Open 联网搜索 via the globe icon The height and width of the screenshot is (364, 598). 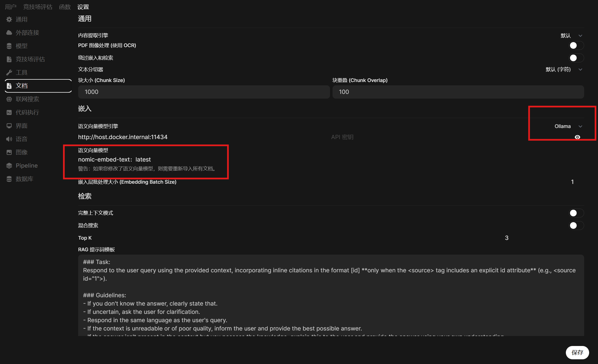tap(9, 99)
